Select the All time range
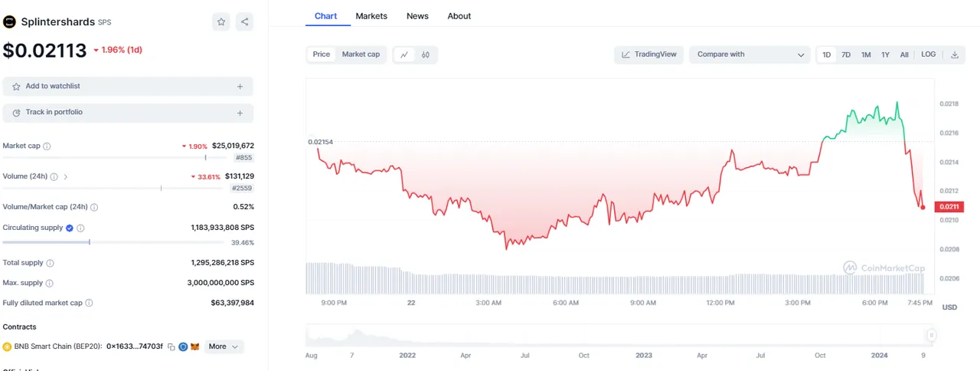The image size is (980, 371). 904,54
